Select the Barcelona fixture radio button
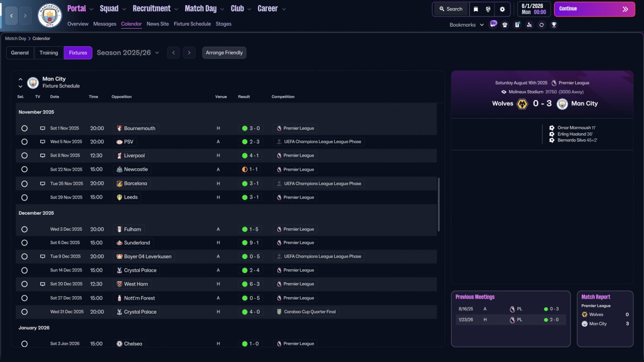The image size is (644, 362). [24, 184]
